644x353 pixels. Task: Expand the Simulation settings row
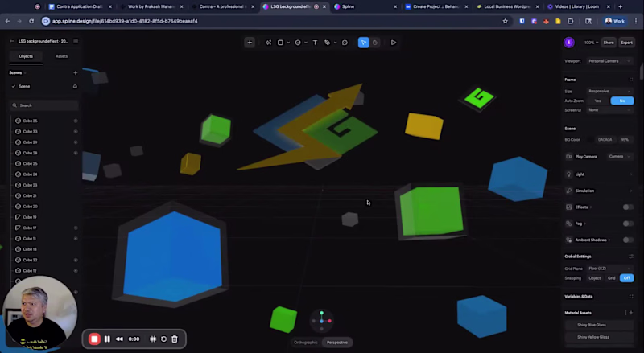pyautogui.click(x=600, y=191)
